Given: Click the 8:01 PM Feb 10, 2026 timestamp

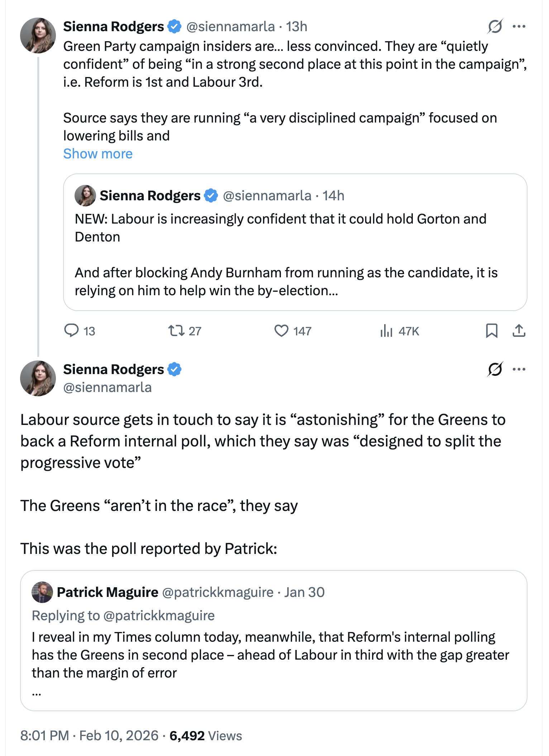Looking at the screenshot, I should tap(89, 736).
